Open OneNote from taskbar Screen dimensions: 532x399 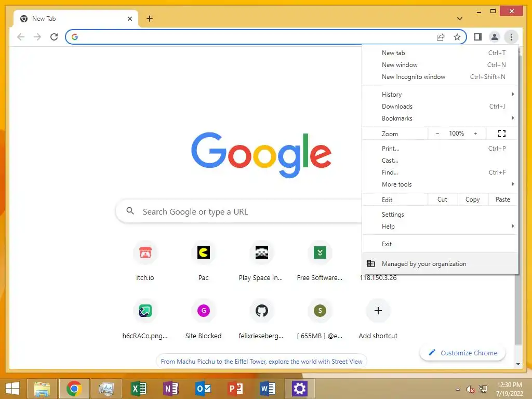(x=170, y=389)
